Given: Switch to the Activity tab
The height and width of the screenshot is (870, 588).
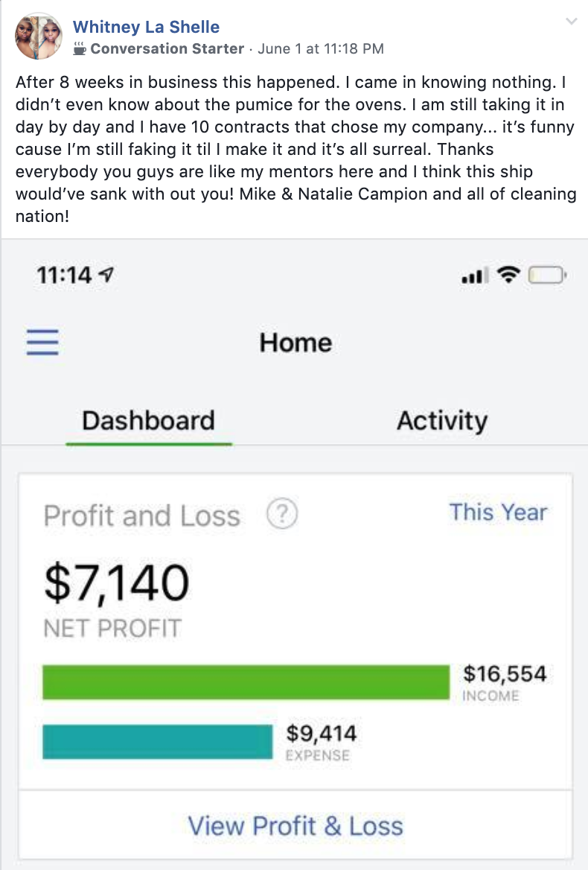Looking at the screenshot, I should (x=442, y=421).
